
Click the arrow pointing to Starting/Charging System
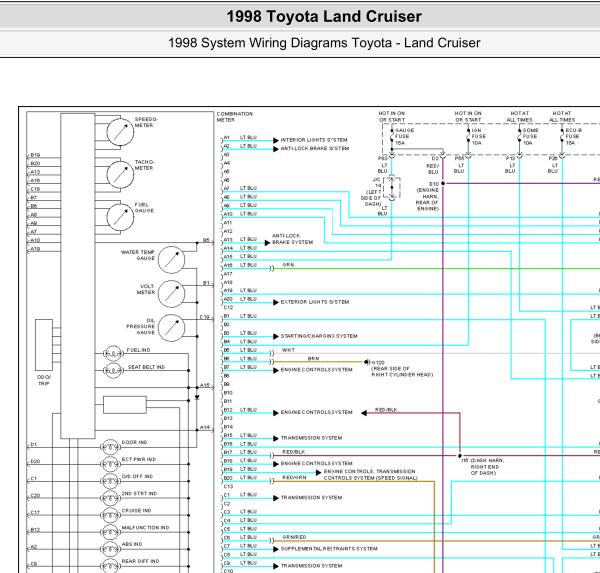[x=276, y=336]
